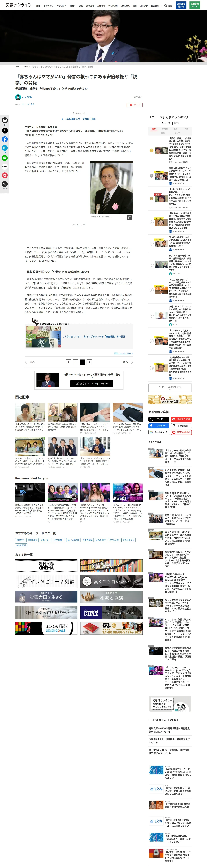Open ランキング in the top navigation

pos(48,6)
